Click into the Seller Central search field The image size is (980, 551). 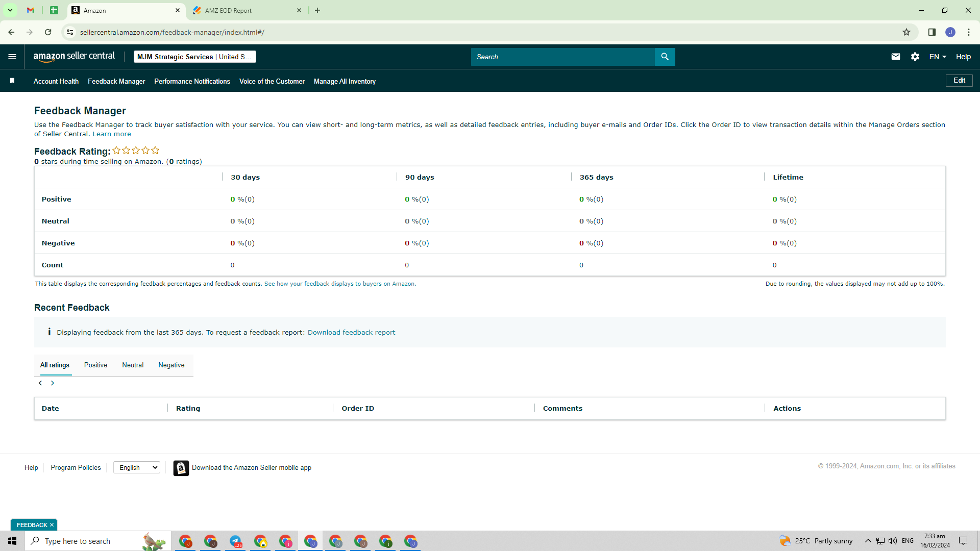coord(562,57)
